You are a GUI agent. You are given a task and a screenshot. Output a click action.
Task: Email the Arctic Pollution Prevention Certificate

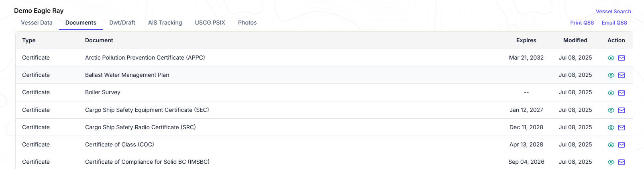click(622, 58)
